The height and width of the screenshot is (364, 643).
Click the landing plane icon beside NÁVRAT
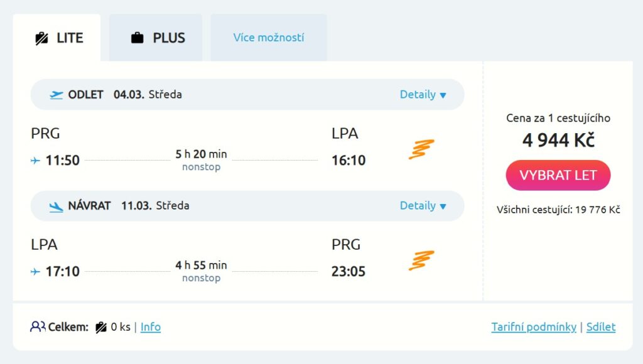click(x=57, y=206)
